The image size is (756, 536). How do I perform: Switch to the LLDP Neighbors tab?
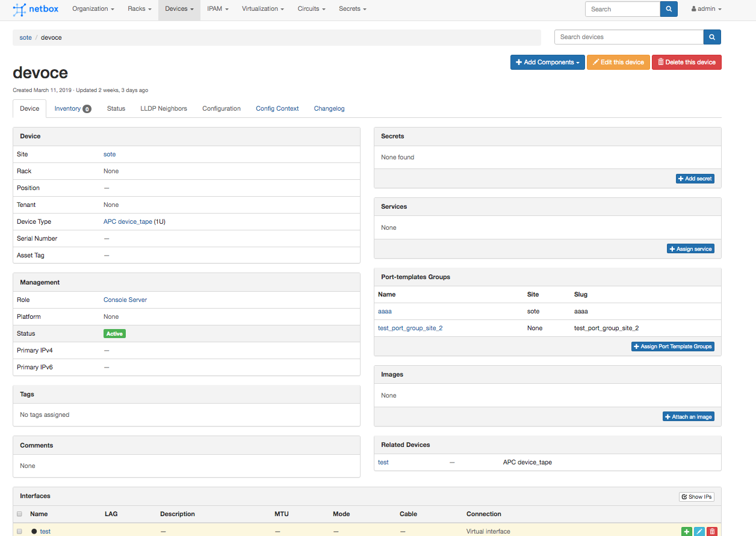click(x=164, y=109)
